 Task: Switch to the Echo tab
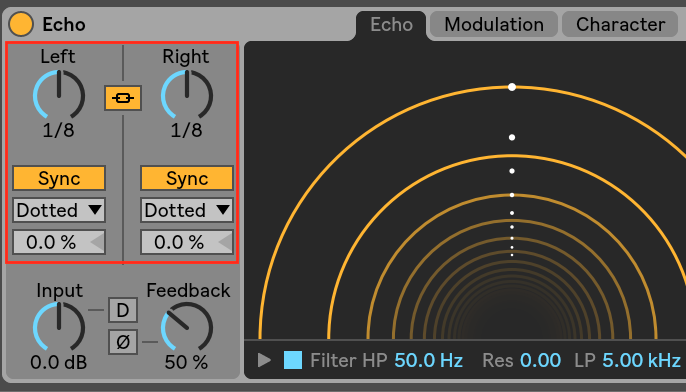click(x=391, y=24)
